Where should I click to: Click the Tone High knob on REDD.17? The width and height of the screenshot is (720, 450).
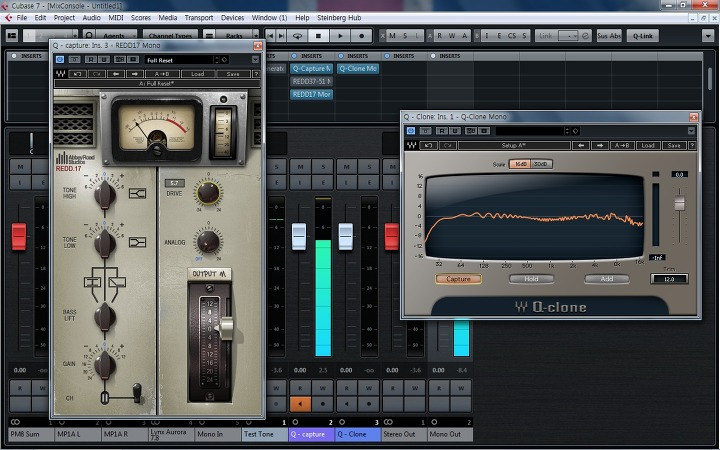(105, 194)
